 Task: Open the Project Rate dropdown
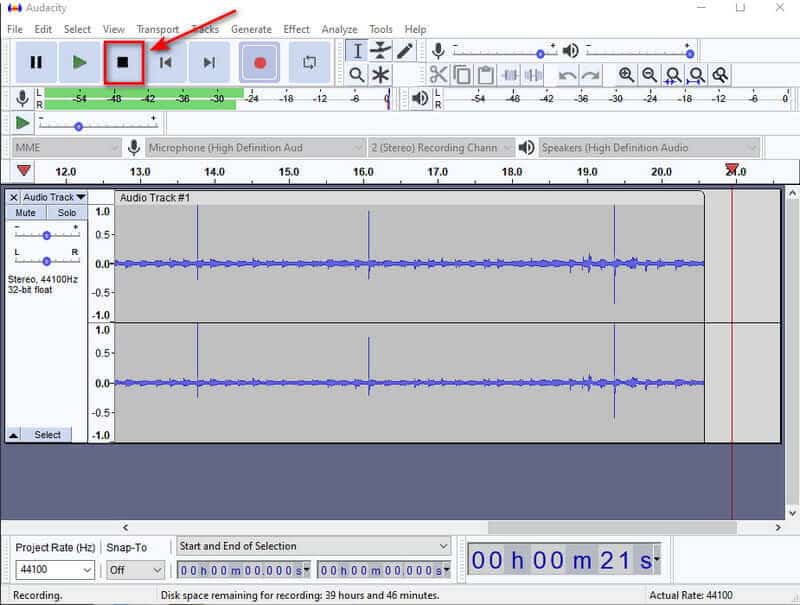click(55, 569)
